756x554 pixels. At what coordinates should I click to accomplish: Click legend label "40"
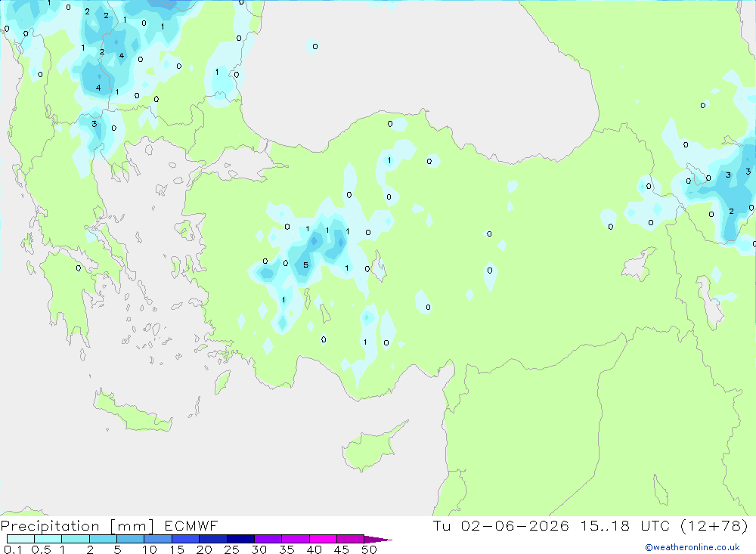[x=314, y=549]
